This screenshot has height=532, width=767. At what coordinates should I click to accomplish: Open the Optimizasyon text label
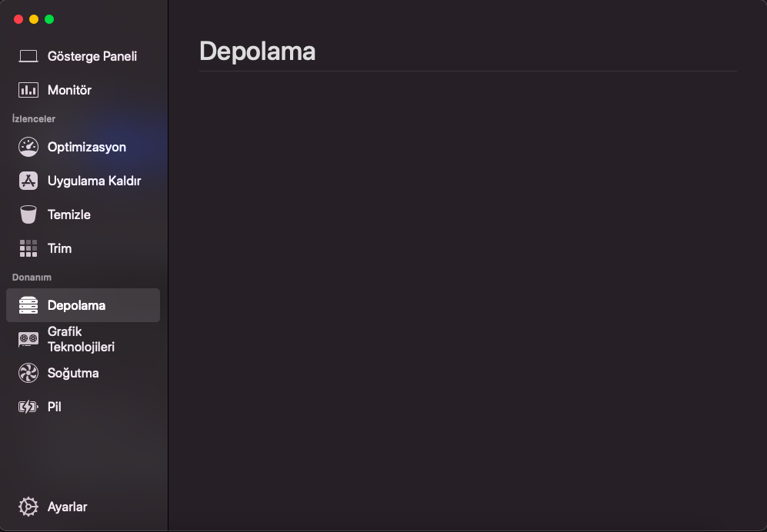tap(87, 147)
